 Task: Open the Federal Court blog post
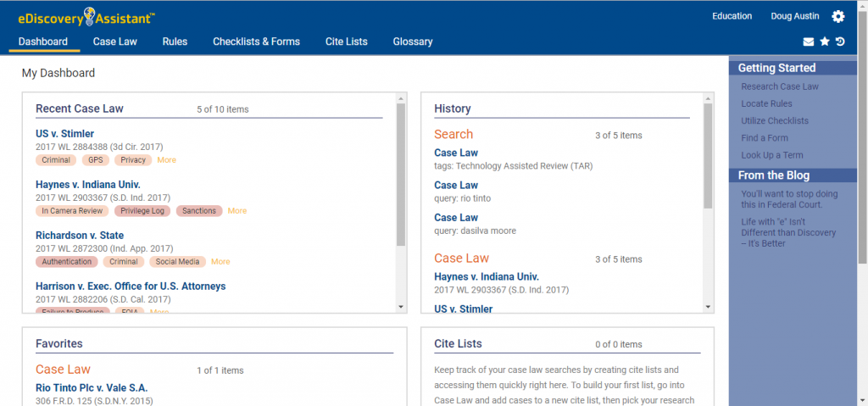(789, 199)
